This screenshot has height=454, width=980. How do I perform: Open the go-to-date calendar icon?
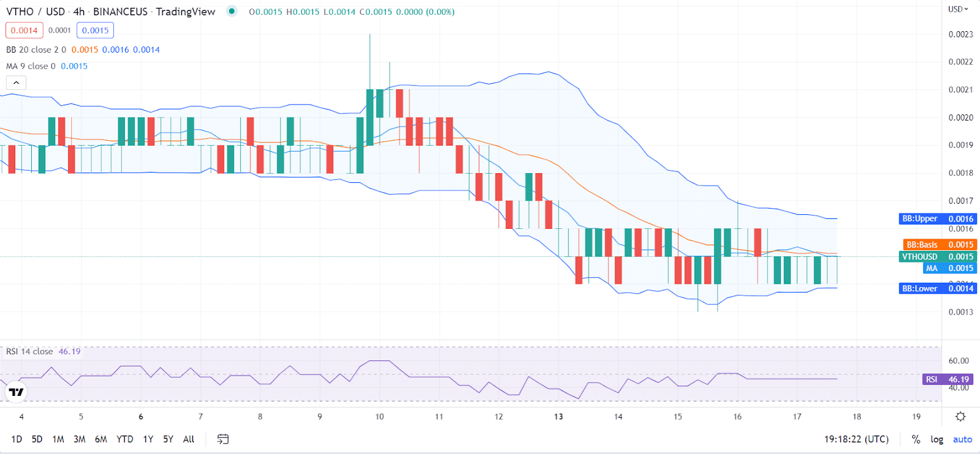pyautogui.click(x=223, y=439)
